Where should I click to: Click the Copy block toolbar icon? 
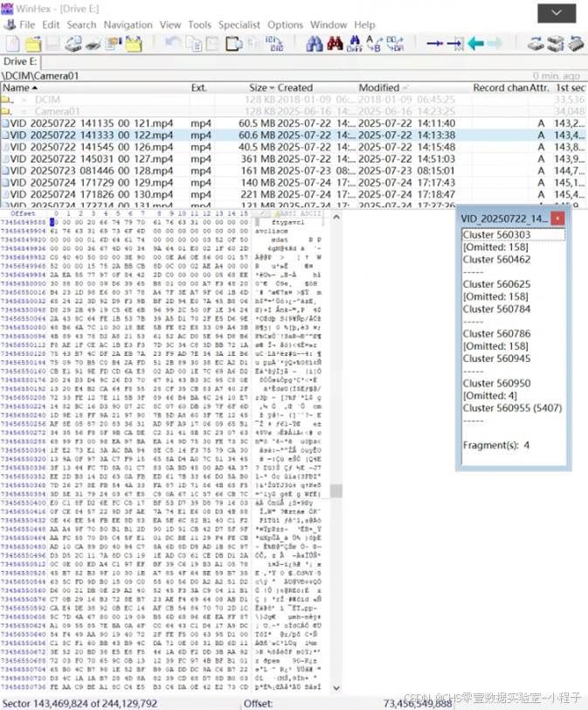195,44
